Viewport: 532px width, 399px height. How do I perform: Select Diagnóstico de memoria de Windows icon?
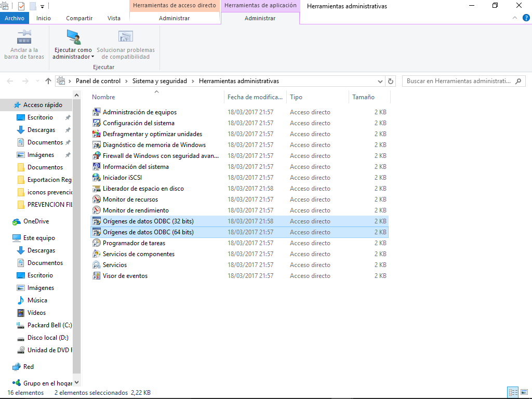(x=97, y=145)
